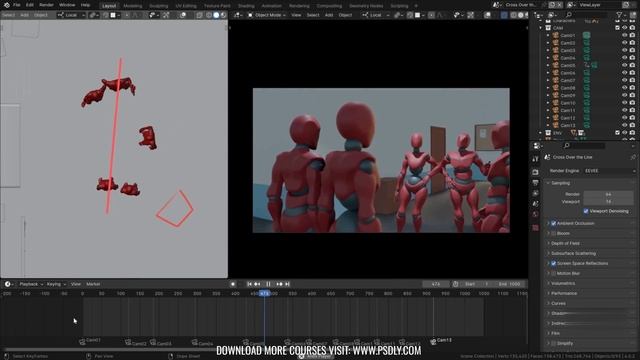Open the Window menu

pyautogui.click(x=67, y=5)
